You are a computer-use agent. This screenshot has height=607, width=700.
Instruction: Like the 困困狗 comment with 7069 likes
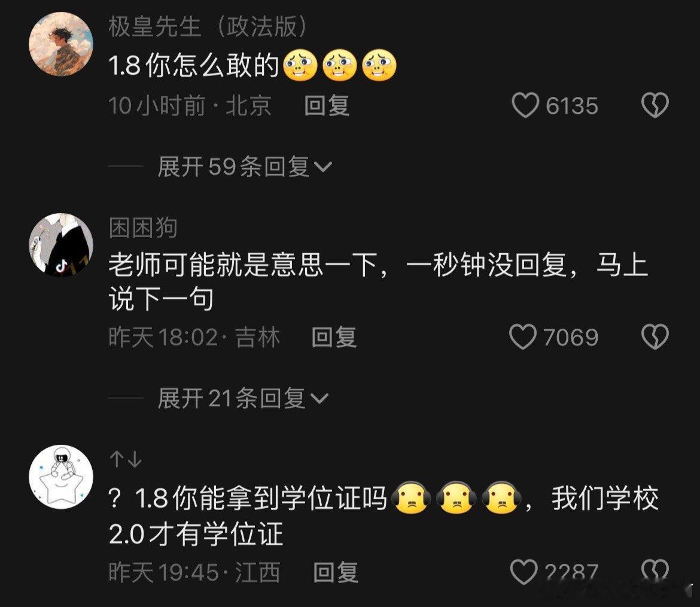(x=524, y=337)
